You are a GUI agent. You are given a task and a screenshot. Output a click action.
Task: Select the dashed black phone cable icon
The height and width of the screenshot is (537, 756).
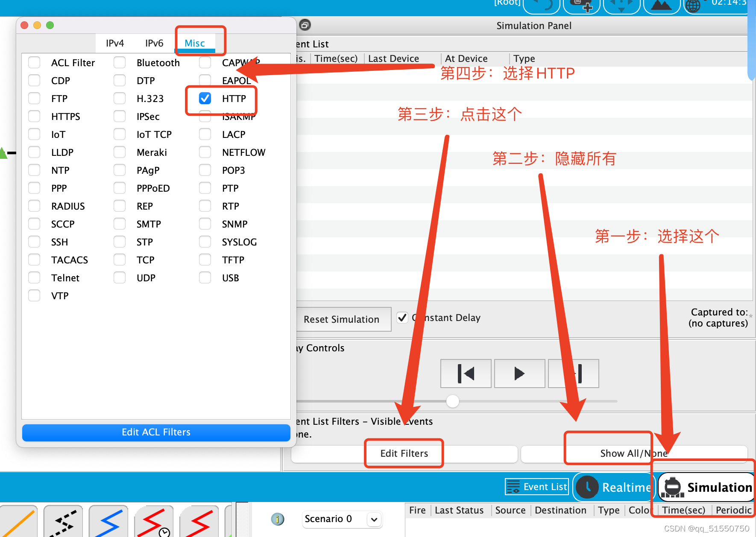coord(63,522)
